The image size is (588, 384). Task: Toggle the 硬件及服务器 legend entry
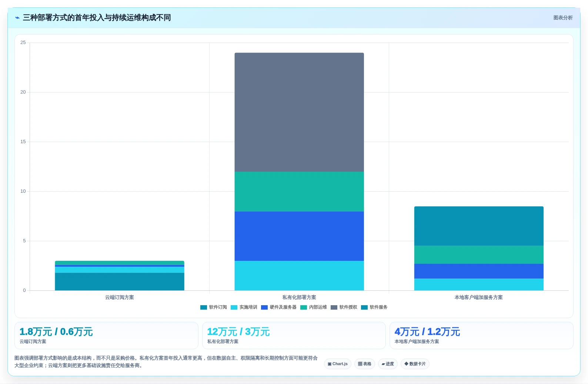point(278,307)
